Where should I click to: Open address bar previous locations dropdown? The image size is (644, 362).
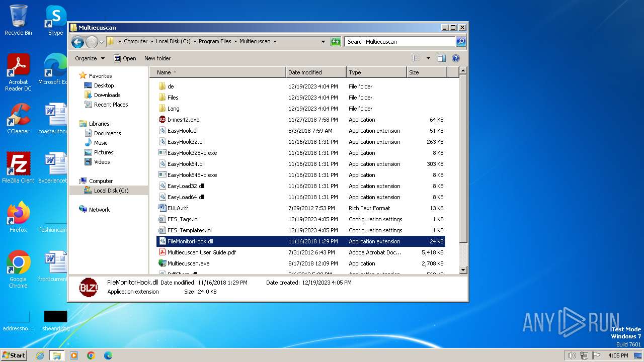click(x=323, y=42)
